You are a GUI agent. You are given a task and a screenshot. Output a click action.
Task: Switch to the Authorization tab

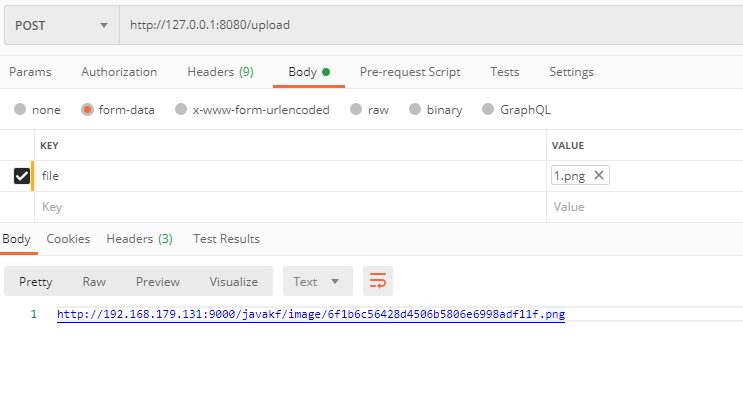pyautogui.click(x=119, y=72)
